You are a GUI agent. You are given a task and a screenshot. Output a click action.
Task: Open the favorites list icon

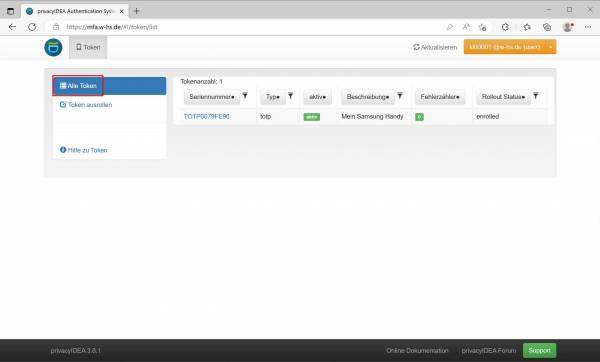(527, 27)
